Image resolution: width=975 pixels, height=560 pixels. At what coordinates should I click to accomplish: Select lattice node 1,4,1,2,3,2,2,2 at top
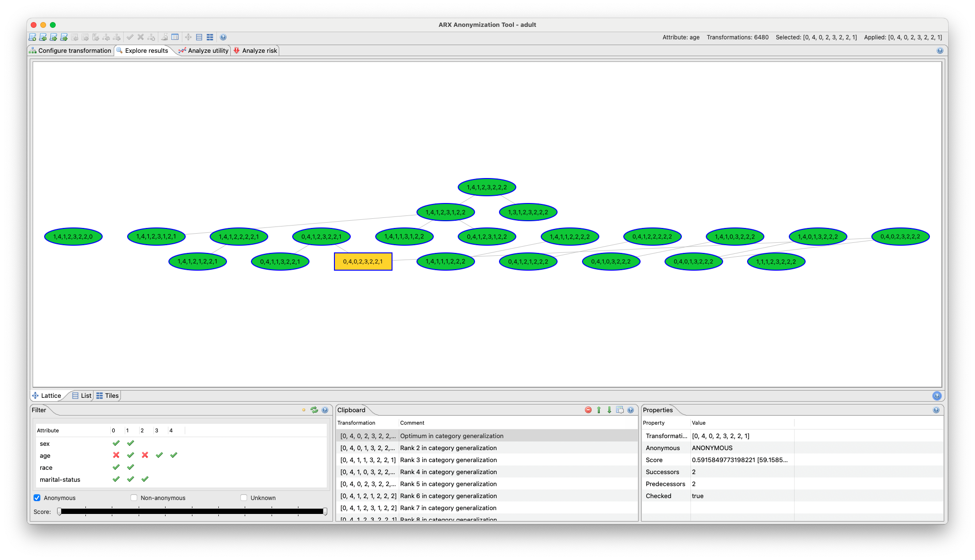(x=487, y=187)
